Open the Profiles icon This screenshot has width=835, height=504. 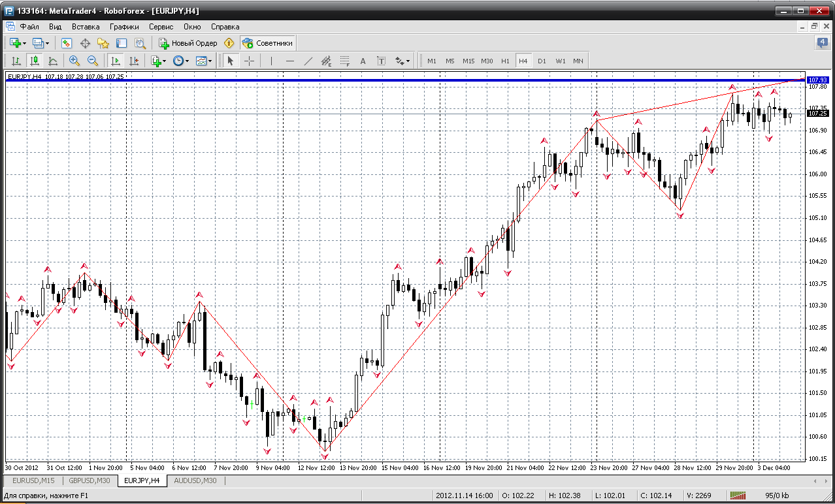click(x=38, y=43)
